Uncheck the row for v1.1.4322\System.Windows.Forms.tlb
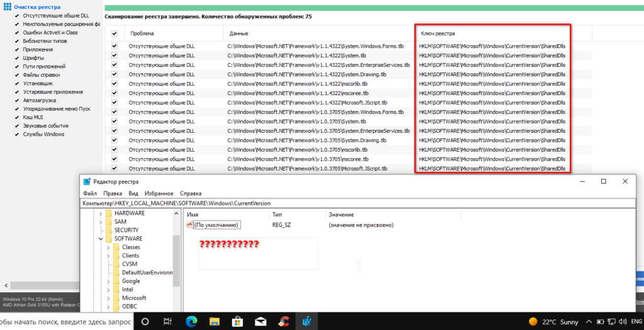Screen dimensions: 644x330 (114, 46)
